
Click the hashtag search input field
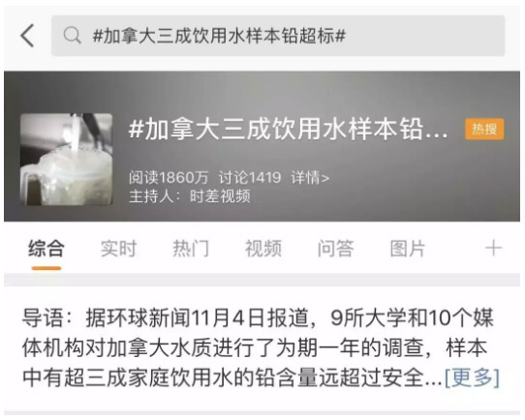pos(278,36)
